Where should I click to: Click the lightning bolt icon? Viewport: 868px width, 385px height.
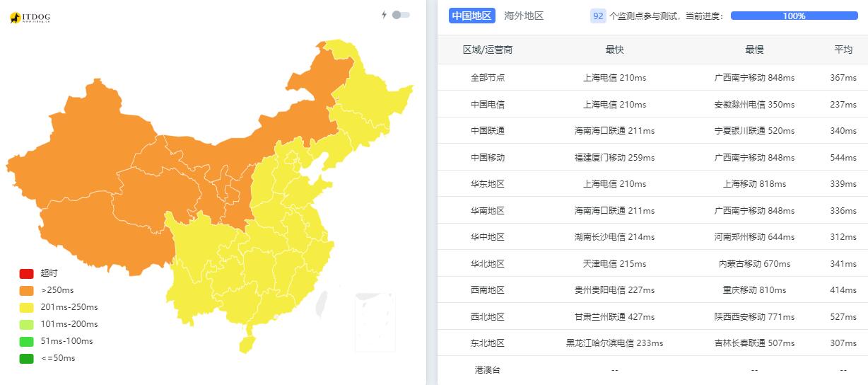tap(385, 15)
